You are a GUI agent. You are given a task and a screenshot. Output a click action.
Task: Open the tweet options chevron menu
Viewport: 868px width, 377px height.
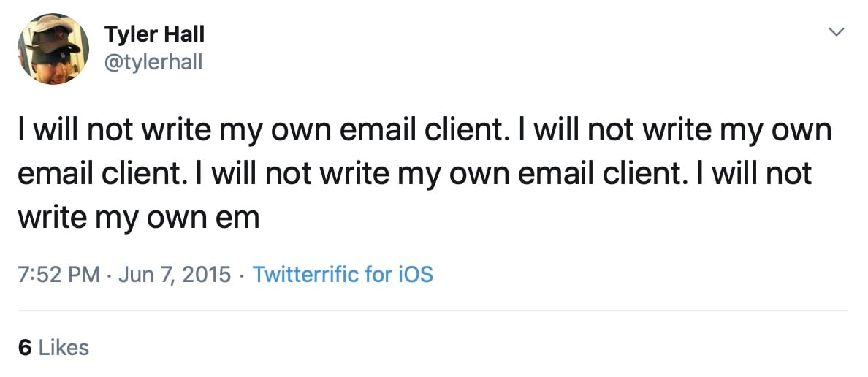pos(837,32)
